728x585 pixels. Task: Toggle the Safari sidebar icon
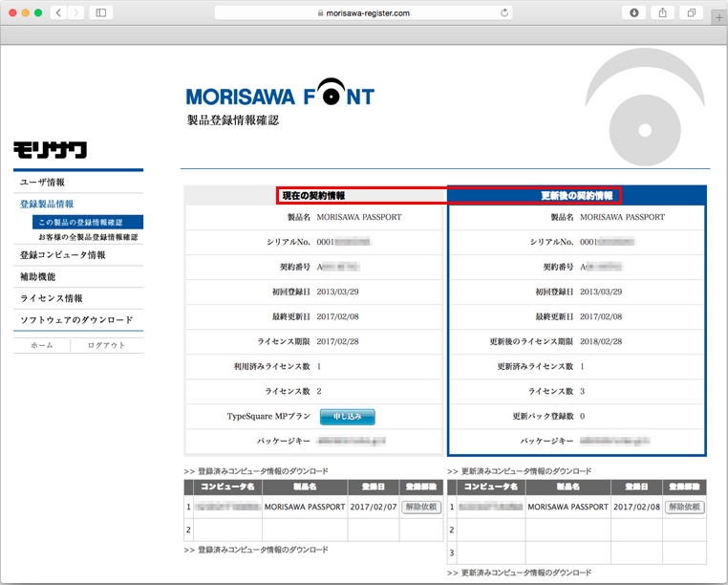pos(100,12)
